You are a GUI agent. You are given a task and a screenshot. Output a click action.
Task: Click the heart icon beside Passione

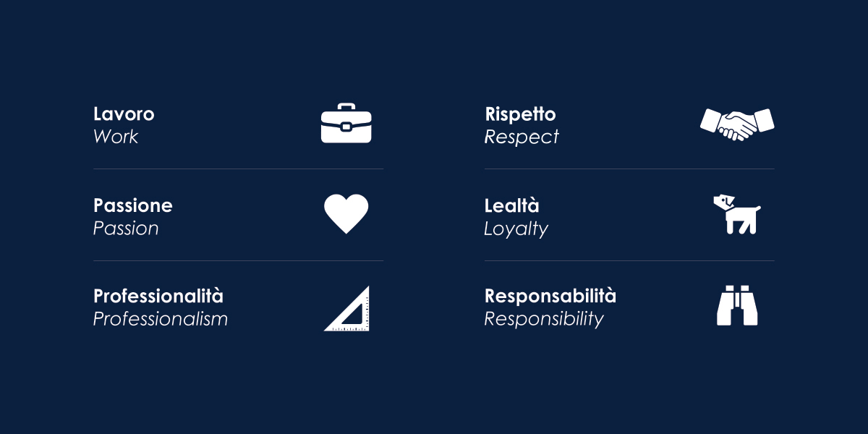point(346,214)
